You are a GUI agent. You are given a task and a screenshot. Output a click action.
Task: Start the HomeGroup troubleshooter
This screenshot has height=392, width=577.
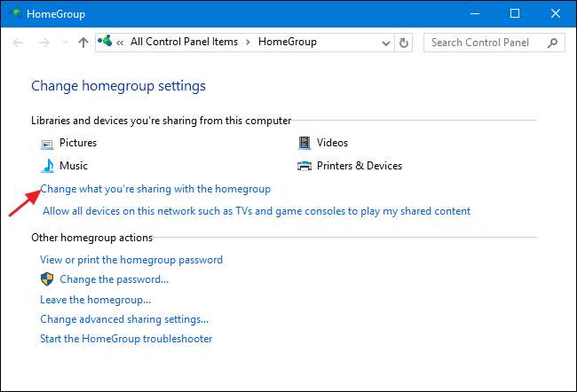[x=126, y=339]
